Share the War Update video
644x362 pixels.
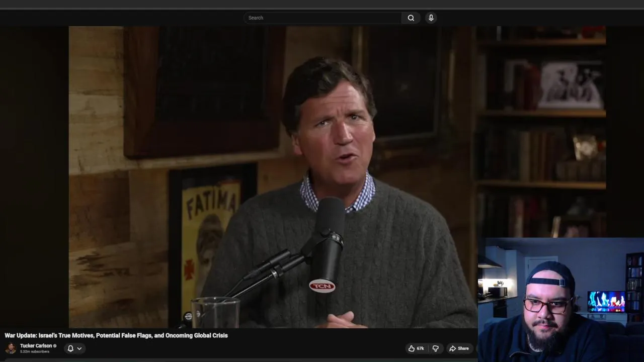459,348
